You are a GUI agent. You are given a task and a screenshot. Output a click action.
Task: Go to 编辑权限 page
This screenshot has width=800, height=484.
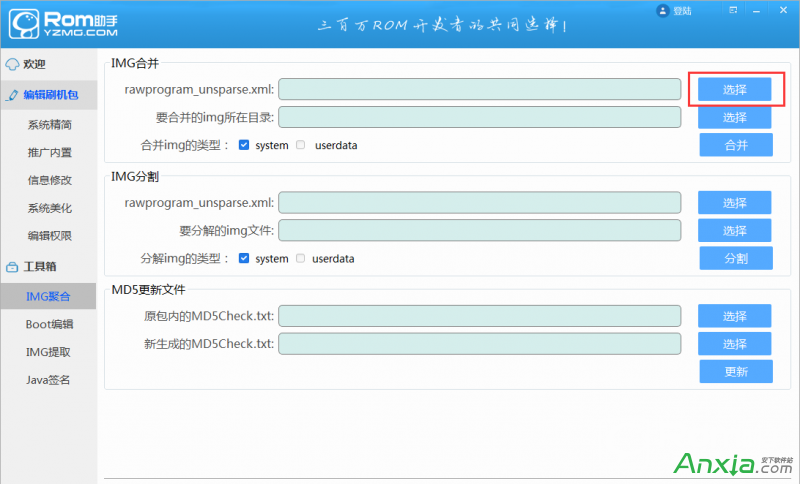pyautogui.click(x=49, y=236)
